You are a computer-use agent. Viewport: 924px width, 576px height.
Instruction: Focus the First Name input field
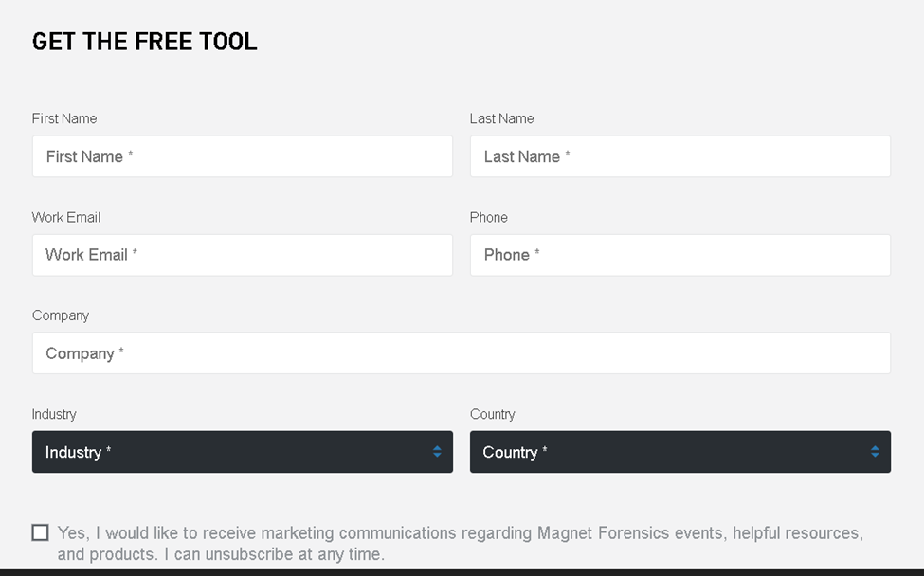coord(242,156)
